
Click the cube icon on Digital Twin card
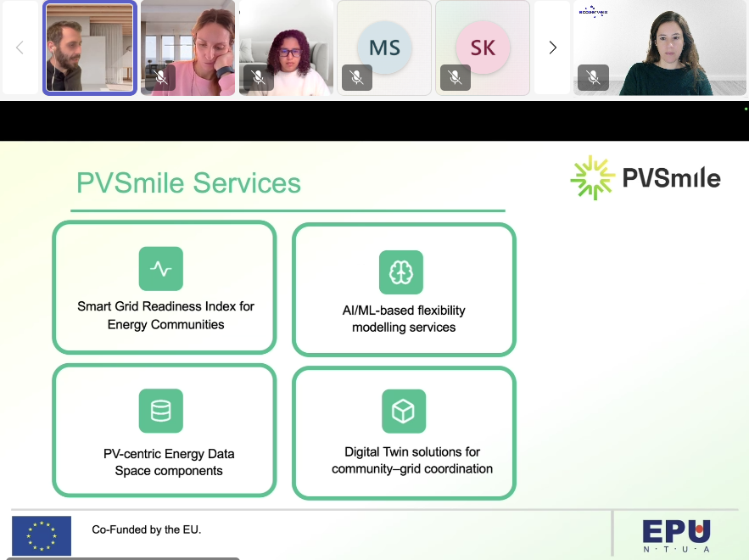click(x=403, y=412)
